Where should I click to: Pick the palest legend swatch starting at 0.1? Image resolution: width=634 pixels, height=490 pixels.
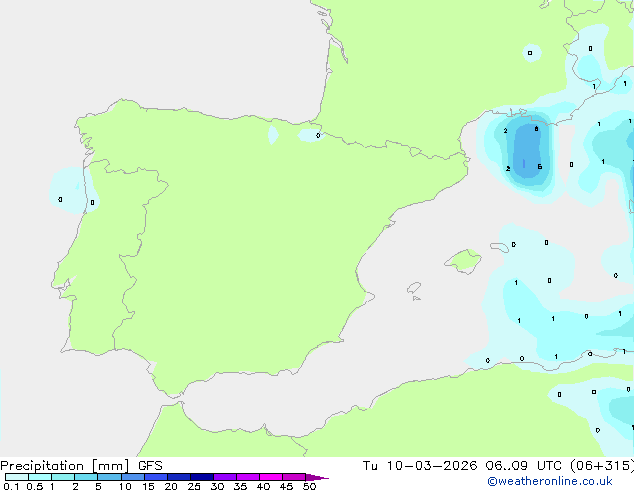click(17, 477)
